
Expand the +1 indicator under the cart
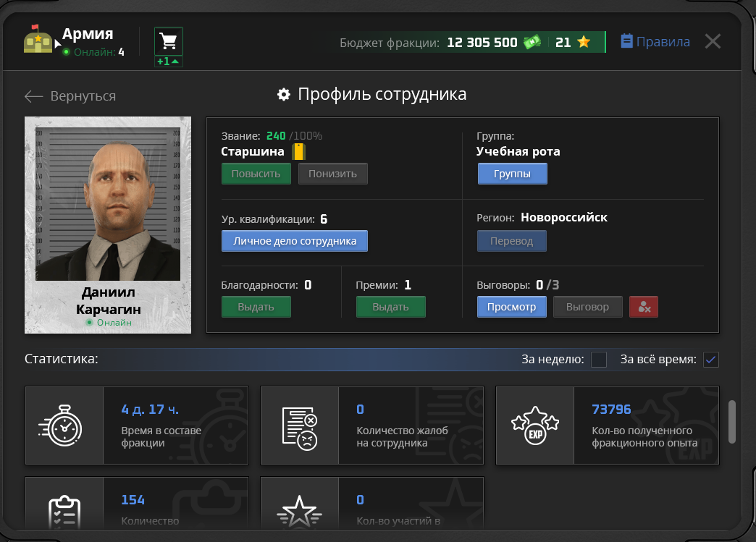(168, 62)
